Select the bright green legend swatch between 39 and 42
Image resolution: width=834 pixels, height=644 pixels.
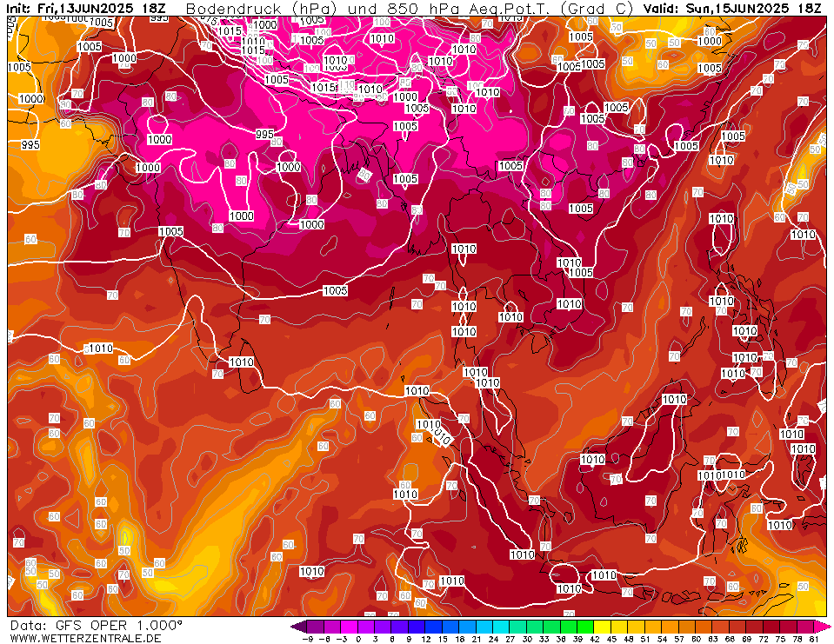click(x=585, y=626)
